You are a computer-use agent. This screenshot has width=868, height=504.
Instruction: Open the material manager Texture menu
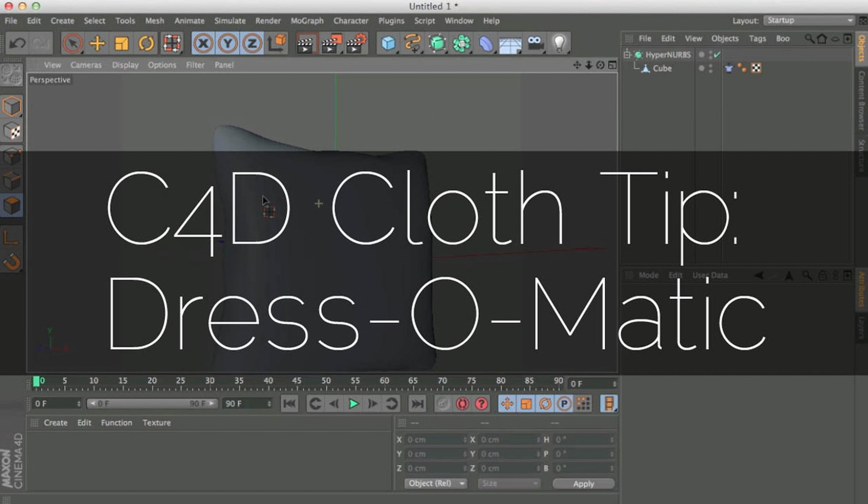point(157,423)
